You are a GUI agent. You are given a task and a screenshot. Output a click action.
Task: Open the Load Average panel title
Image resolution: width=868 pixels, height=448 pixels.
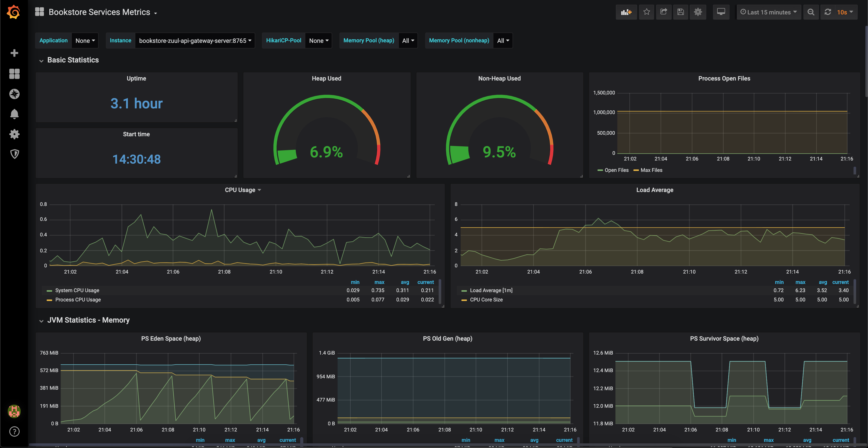(x=655, y=190)
